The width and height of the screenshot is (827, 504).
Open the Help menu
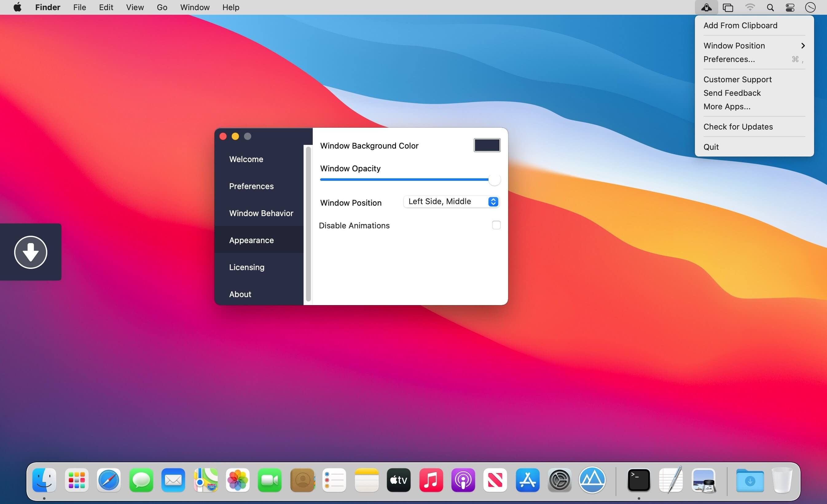231,7
